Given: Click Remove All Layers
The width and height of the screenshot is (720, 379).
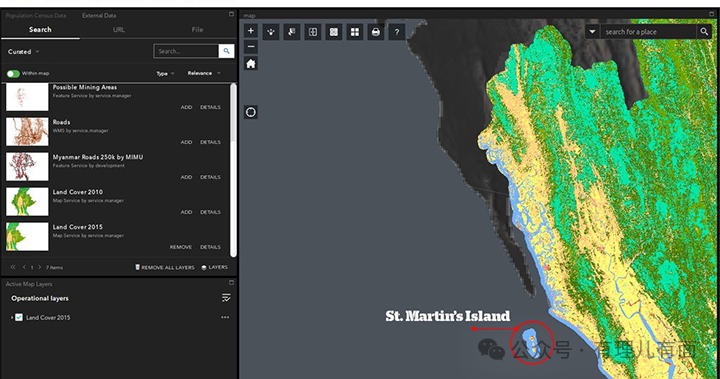Looking at the screenshot, I should [164, 267].
